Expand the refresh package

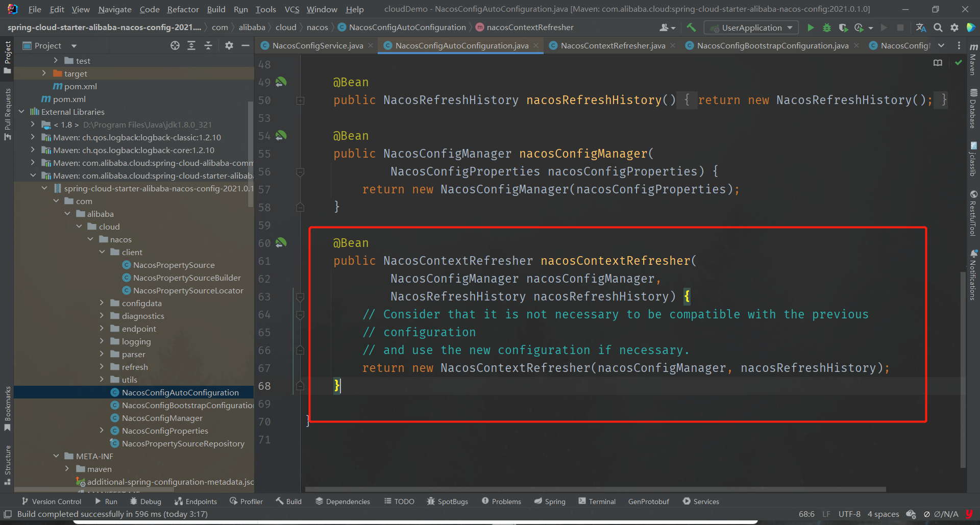click(102, 367)
